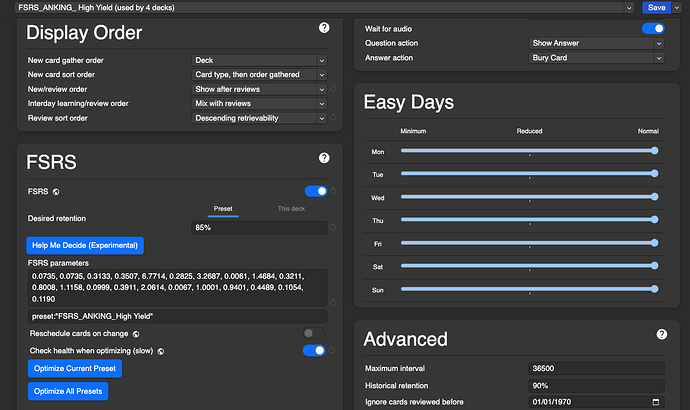Enable Reschedule cards on change

314,333
